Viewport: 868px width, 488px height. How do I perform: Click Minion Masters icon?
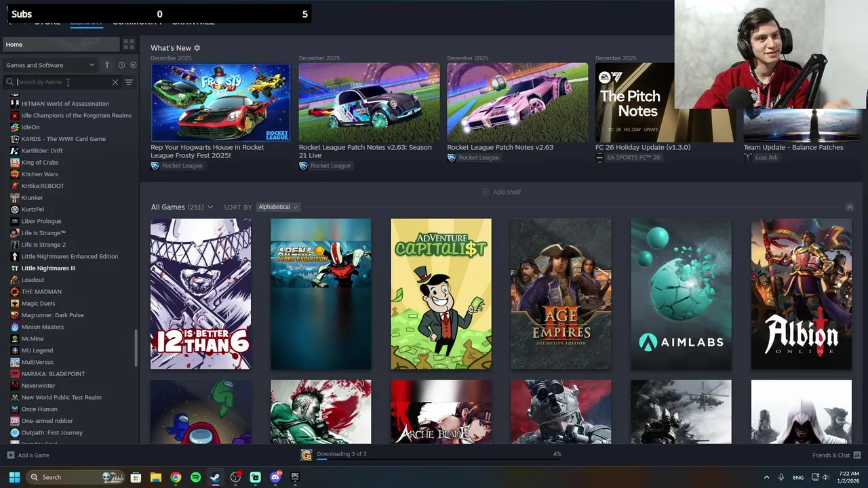click(x=15, y=327)
